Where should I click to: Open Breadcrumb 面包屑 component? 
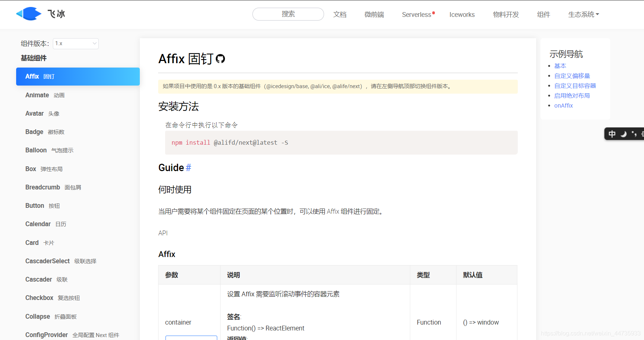click(x=53, y=187)
